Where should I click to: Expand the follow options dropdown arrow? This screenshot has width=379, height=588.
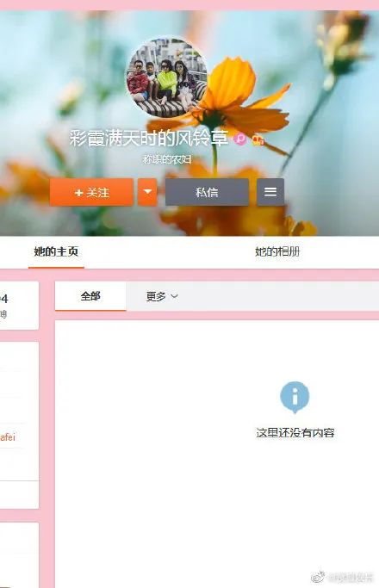(147, 192)
